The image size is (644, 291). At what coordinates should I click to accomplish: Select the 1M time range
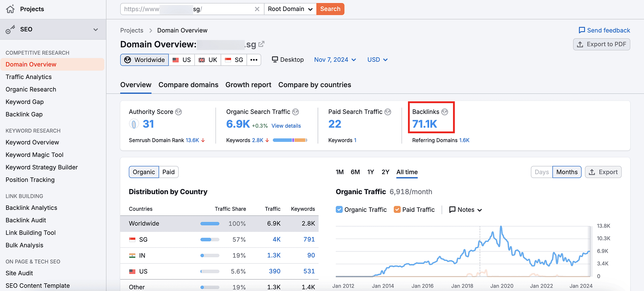(x=339, y=172)
